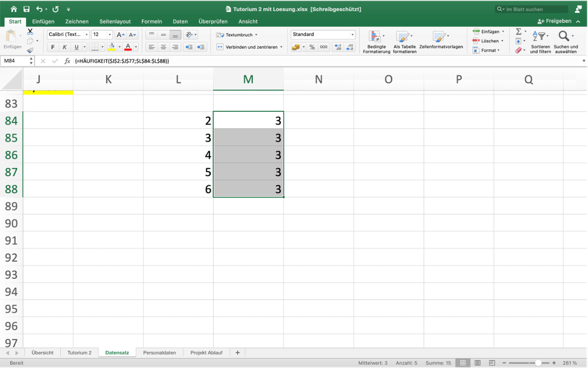
Task: Open Bedingte Formatierung menu
Action: (377, 42)
